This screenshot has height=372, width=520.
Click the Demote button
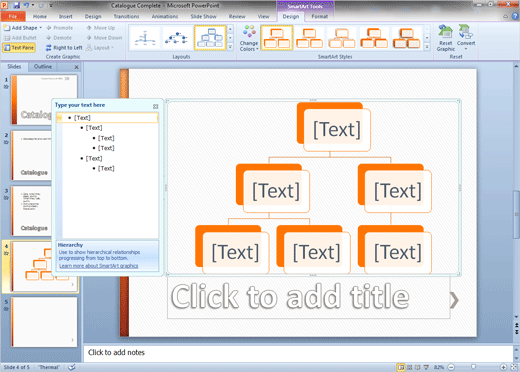point(59,38)
